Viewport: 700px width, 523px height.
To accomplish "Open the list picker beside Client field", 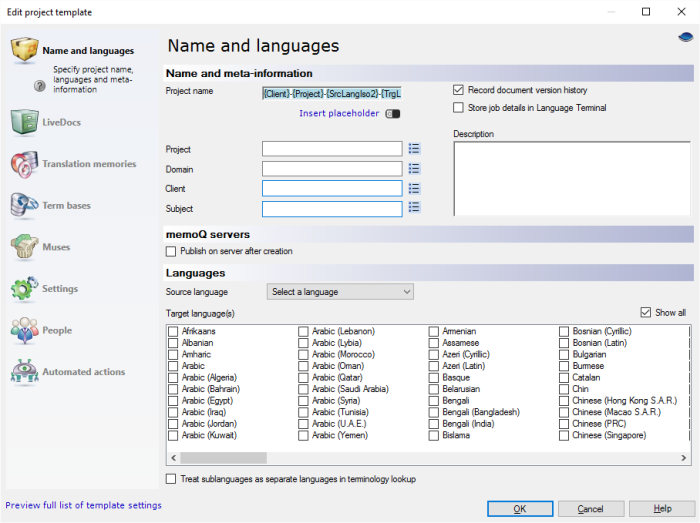I will pyautogui.click(x=414, y=188).
